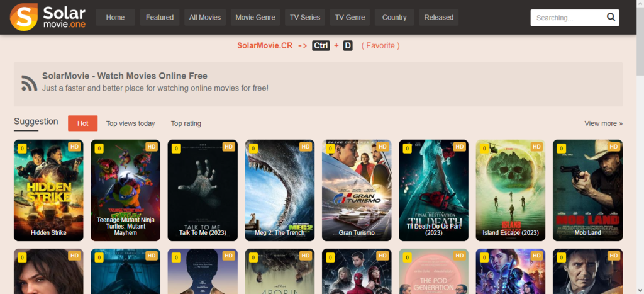
Task: Open the Island Escape (2023) poster
Action: (511, 190)
